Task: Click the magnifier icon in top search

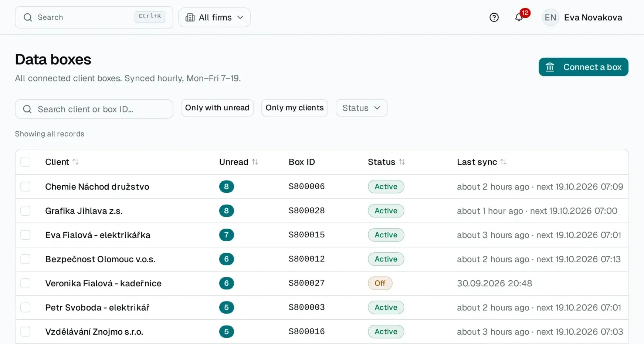Action: tap(28, 17)
